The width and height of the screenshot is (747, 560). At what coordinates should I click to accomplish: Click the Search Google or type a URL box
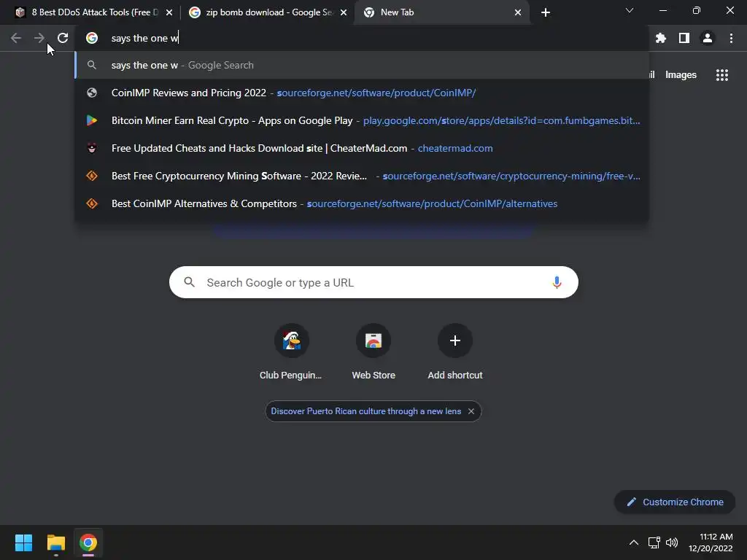tap(373, 282)
